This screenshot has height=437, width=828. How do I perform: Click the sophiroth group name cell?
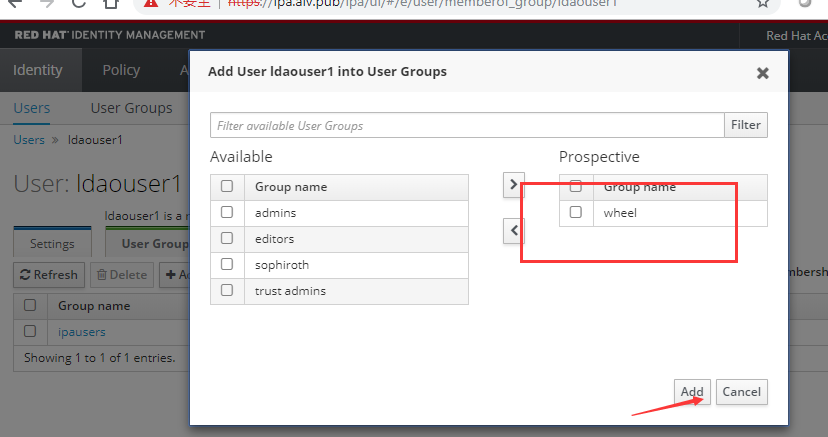pyautogui.click(x=356, y=265)
